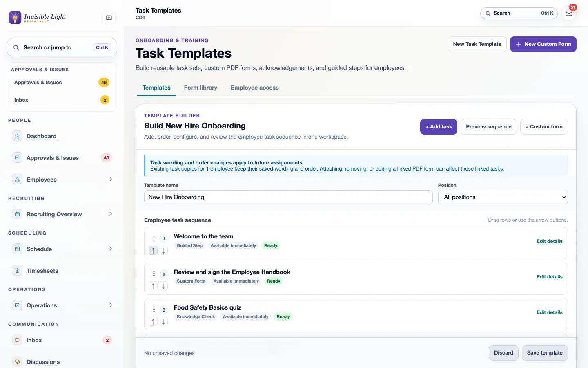Image resolution: width=588 pixels, height=368 pixels.
Task: Click the Template name input field
Action: point(288,197)
